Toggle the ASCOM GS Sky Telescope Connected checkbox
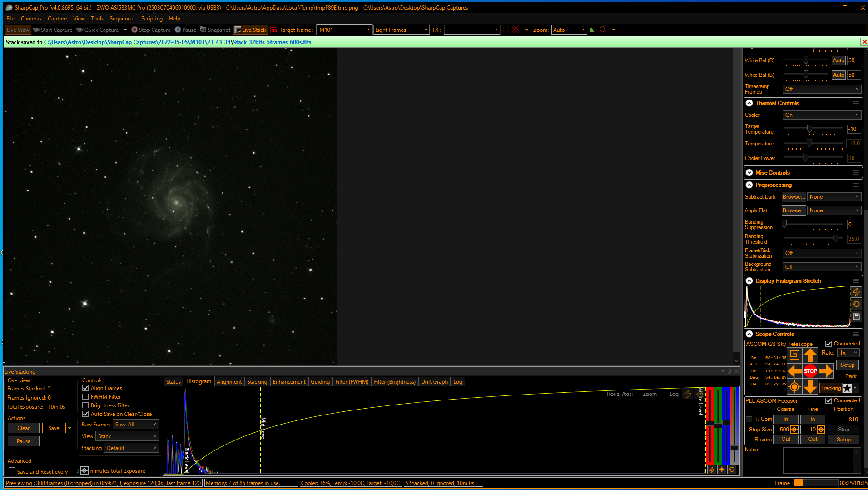This screenshot has height=490, width=868. coord(828,344)
